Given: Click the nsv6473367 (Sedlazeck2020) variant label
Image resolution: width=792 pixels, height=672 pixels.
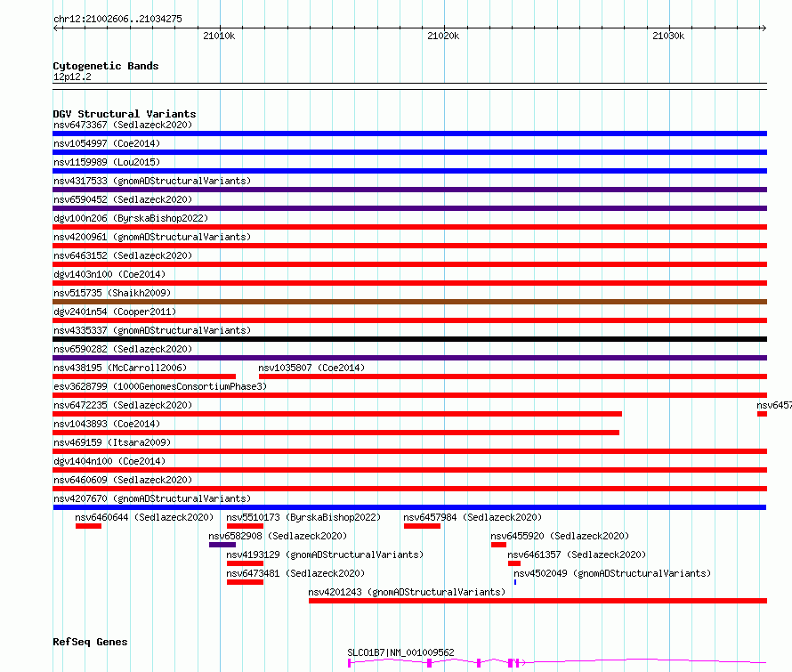Looking at the screenshot, I should (x=123, y=125).
